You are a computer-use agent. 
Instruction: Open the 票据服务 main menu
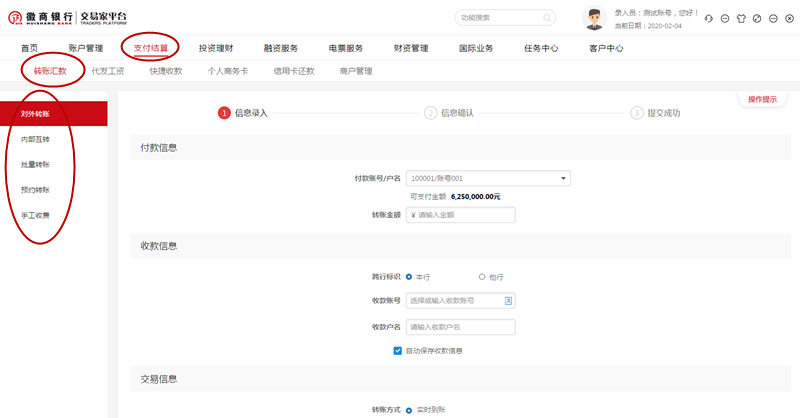point(346,48)
